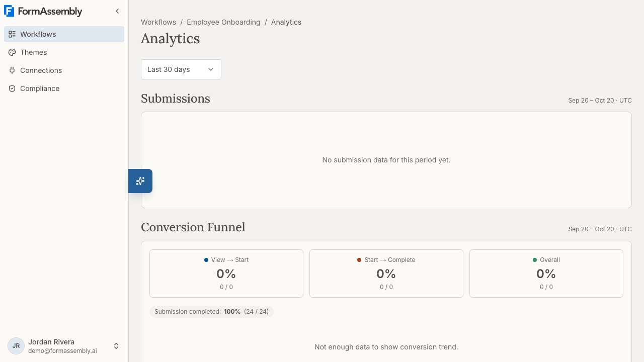
Task: Click the View → Start card
Action: click(226, 274)
